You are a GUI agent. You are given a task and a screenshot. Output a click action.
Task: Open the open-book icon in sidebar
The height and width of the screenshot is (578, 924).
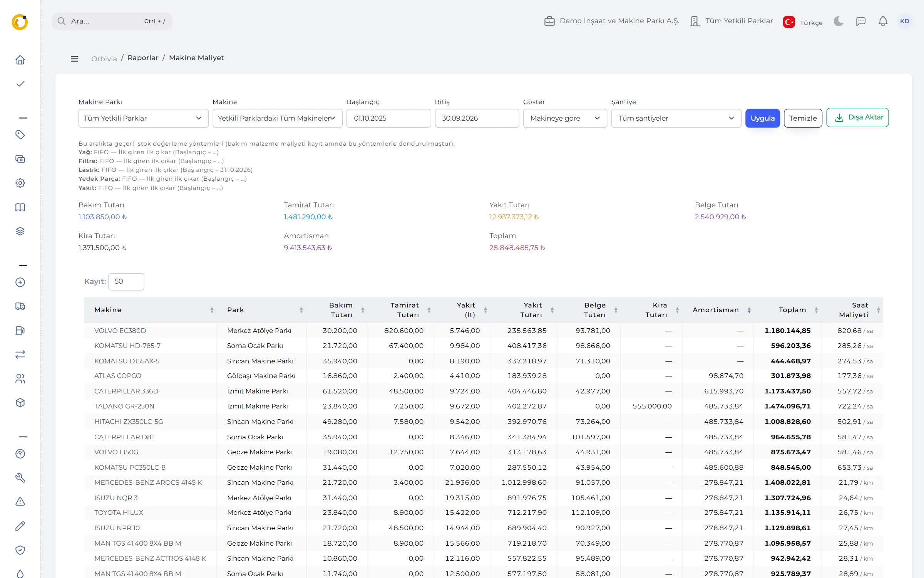pyautogui.click(x=20, y=207)
